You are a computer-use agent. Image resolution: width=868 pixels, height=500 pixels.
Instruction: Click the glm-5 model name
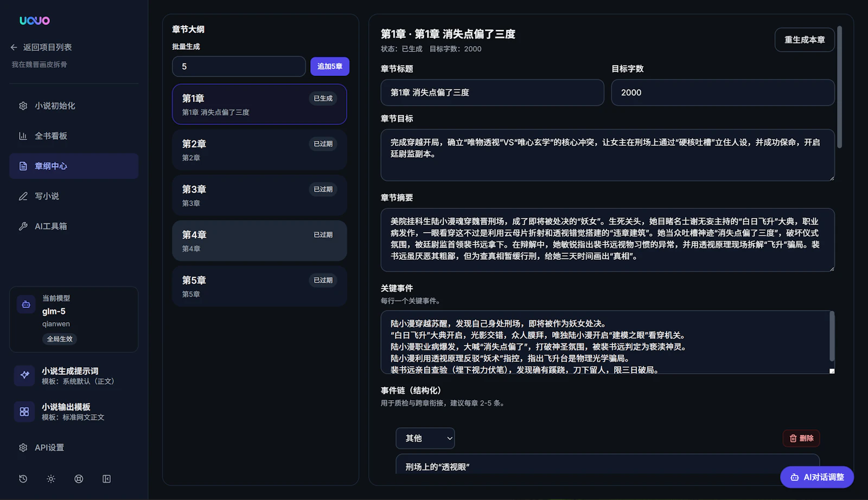(x=54, y=311)
